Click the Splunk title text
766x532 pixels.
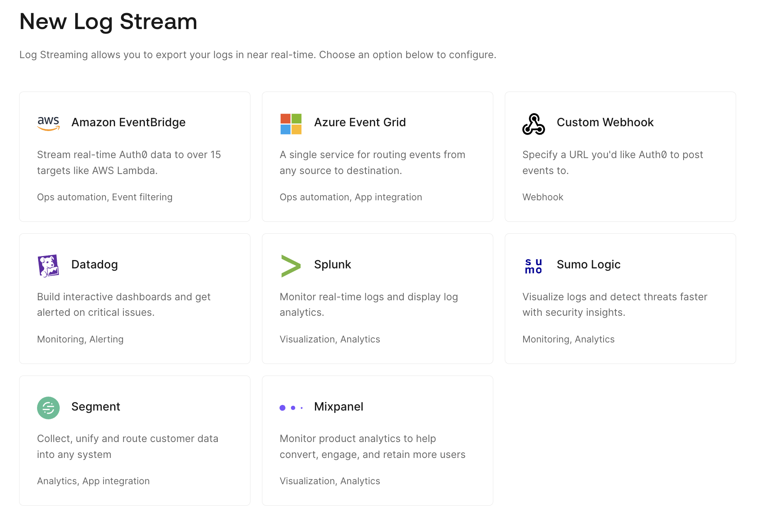[x=332, y=265]
